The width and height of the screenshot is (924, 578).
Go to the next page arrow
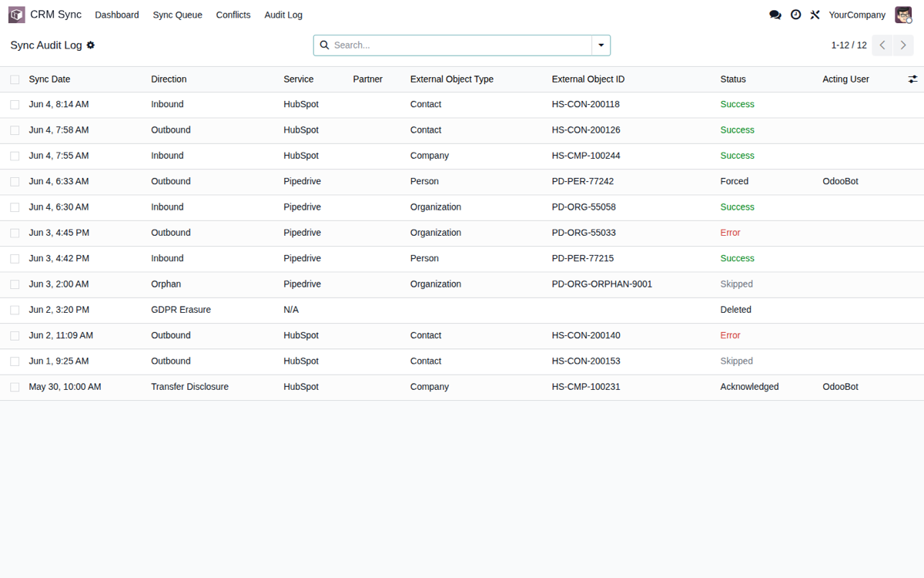[904, 45]
